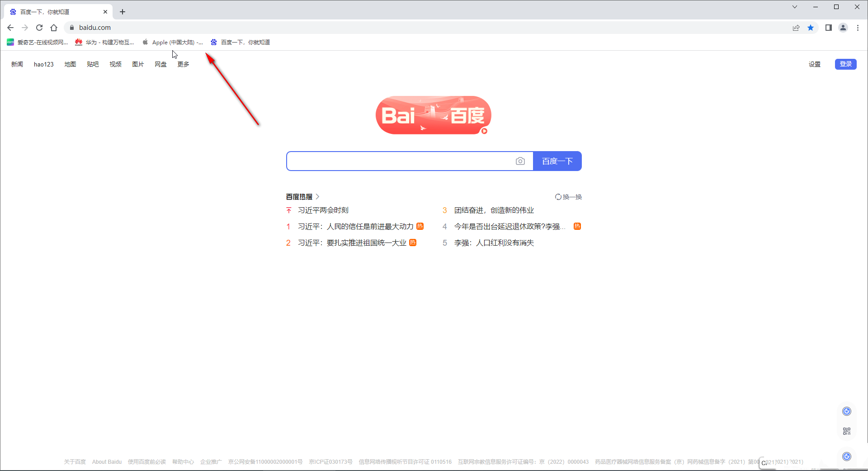The image size is (868, 471).
Task: Click the camera image-search icon
Action: [x=520, y=161]
